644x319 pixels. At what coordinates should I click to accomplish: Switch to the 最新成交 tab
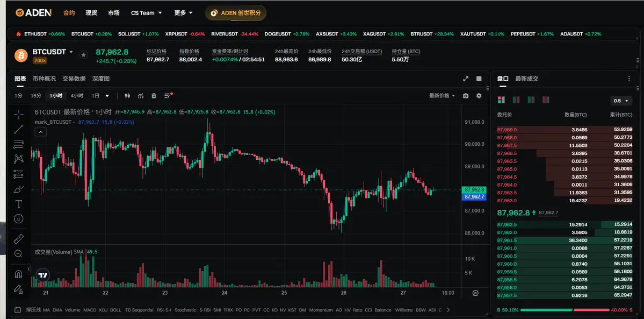click(x=527, y=79)
